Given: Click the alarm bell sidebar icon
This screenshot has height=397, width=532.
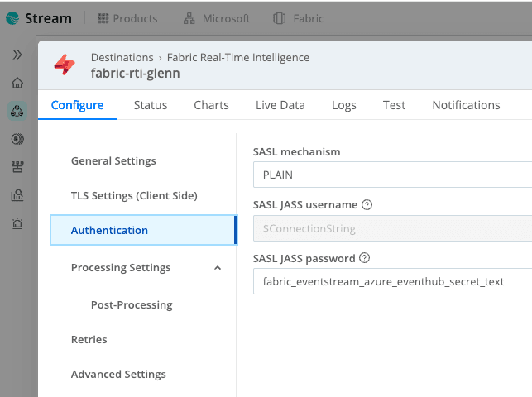Looking at the screenshot, I should coord(17,223).
